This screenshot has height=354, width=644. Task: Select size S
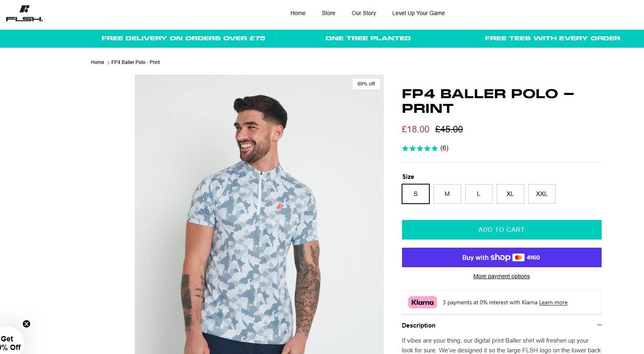[x=415, y=194]
